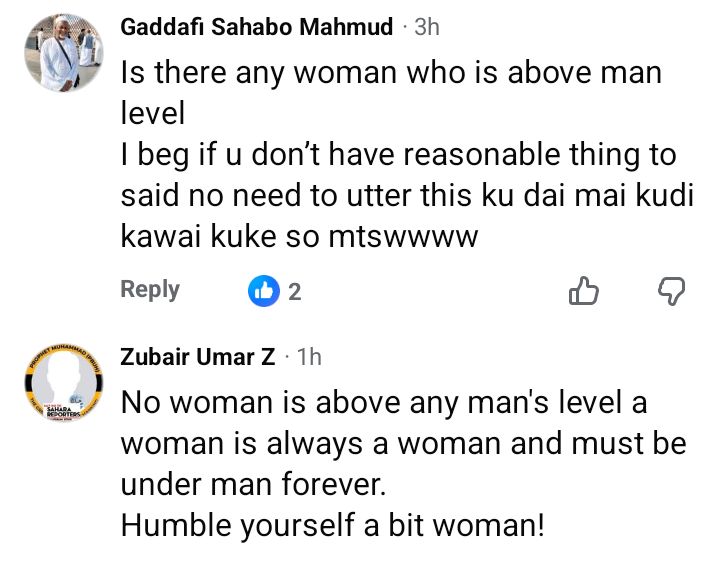Click the 3h timestamp on Gaddafi's comment
Image resolution: width=720 pixels, height=562 pixels.
click(x=427, y=27)
